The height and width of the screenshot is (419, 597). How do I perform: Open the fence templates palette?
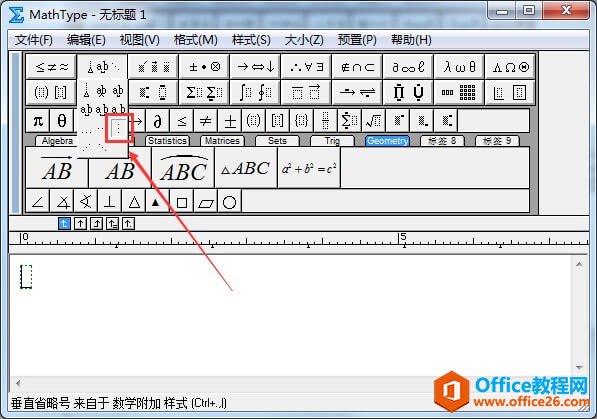point(51,92)
